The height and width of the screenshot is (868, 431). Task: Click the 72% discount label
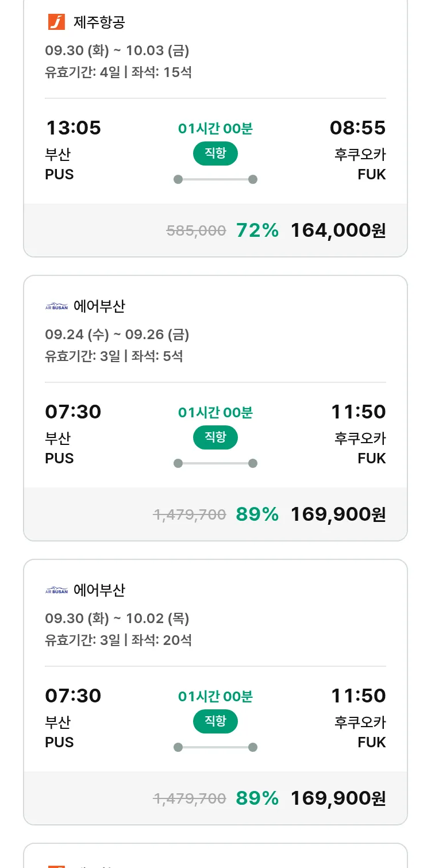tap(257, 231)
